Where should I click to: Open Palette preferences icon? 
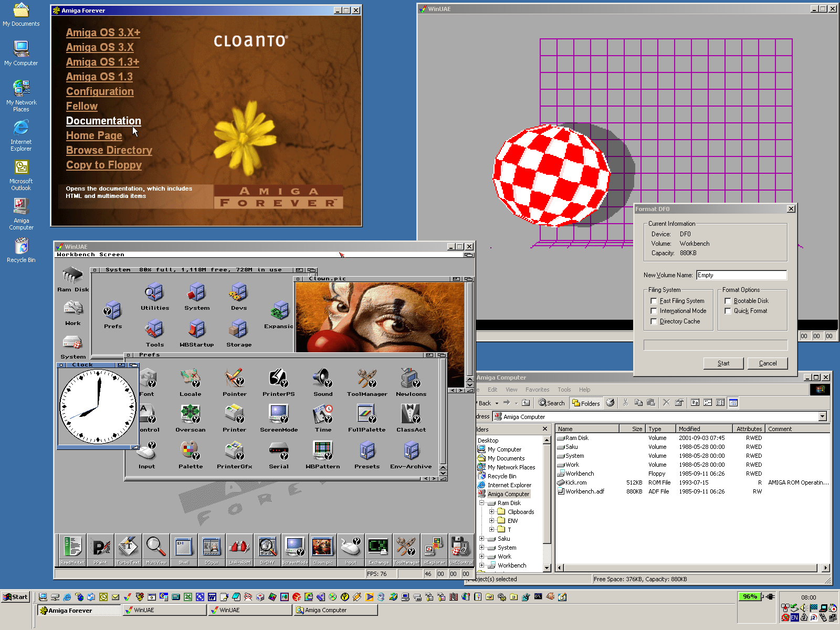coord(191,455)
